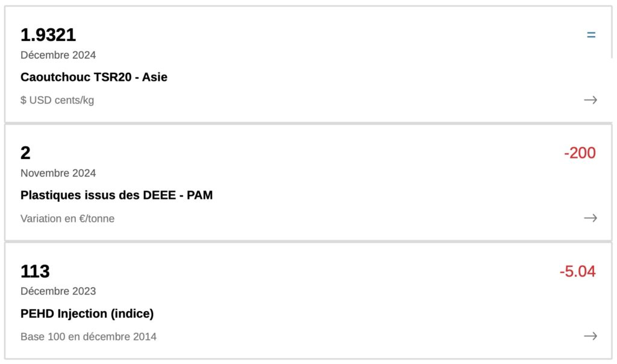Open the Caoutchouc TSR20 - Asie title
The image size is (617, 364).
click(94, 77)
